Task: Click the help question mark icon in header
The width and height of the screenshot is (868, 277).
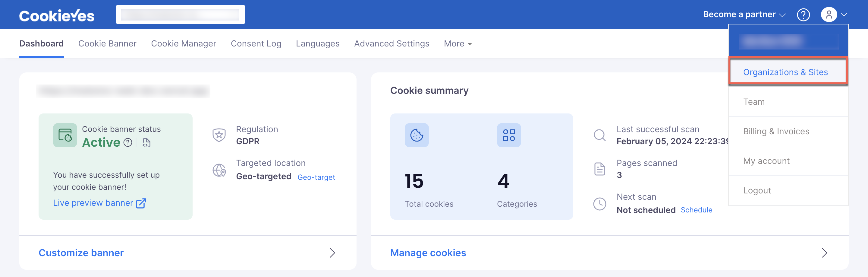Action: tap(803, 15)
